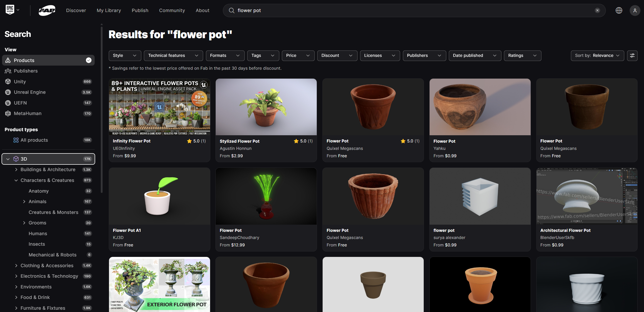Go to Fab home via FAB logo
The width and height of the screenshot is (644, 312).
[47, 11]
